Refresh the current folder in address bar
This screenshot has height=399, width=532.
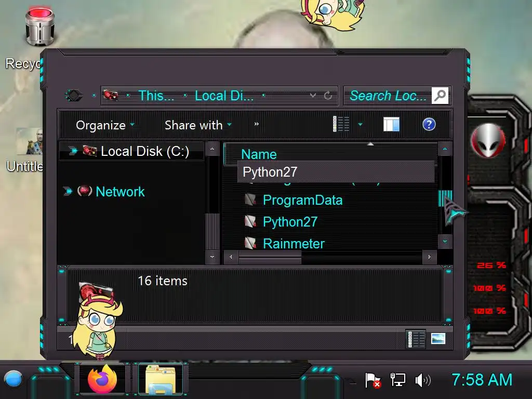328,96
